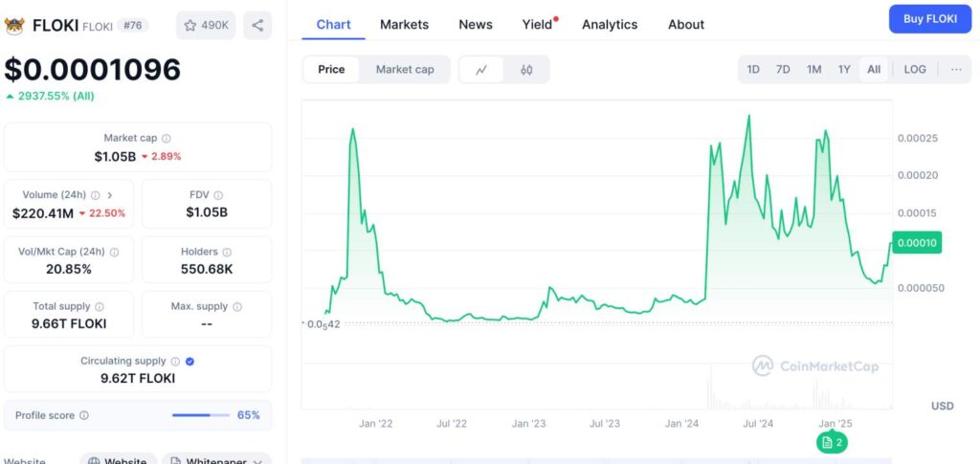The height and width of the screenshot is (464, 980).
Task: Click Volume (24h) info icon
Action: pyautogui.click(x=95, y=195)
